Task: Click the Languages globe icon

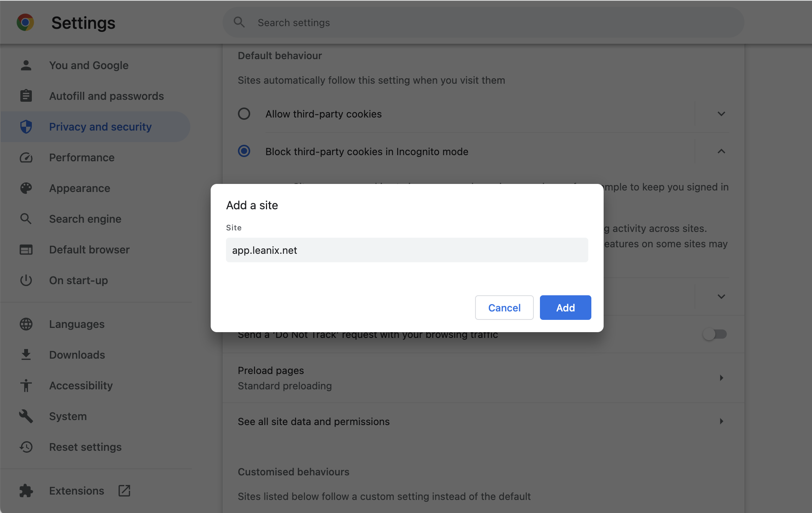Action: (26, 324)
